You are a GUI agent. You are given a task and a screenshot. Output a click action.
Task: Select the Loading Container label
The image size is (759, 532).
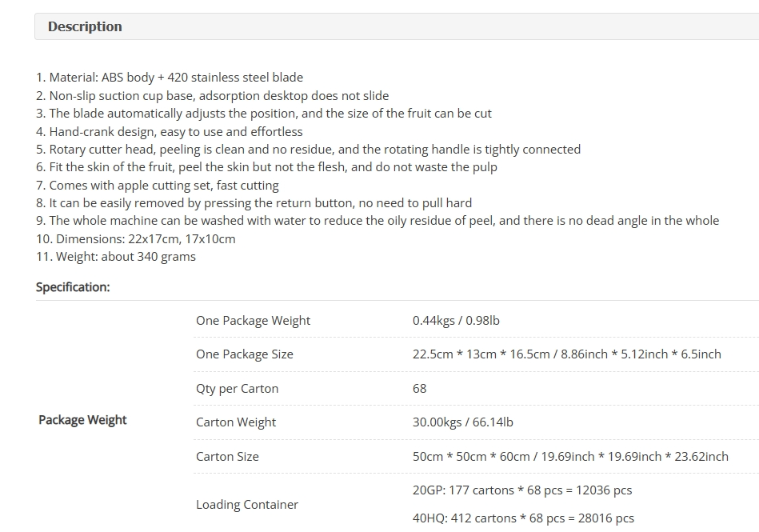point(247,505)
